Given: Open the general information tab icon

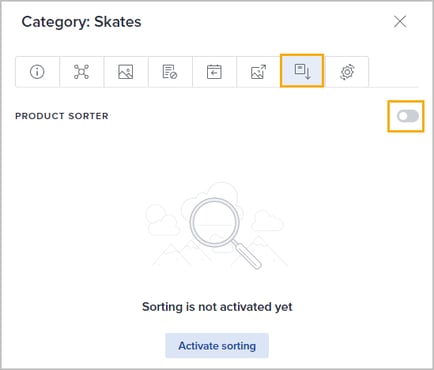Looking at the screenshot, I should click(x=37, y=72).
